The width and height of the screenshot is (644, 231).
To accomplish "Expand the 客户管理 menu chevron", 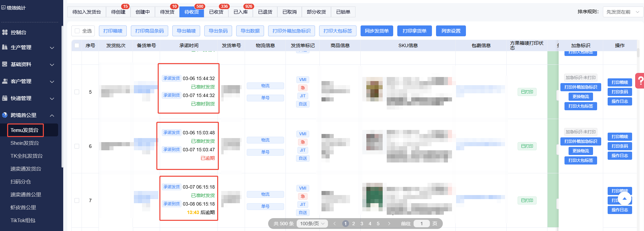I will coord(52,81).
